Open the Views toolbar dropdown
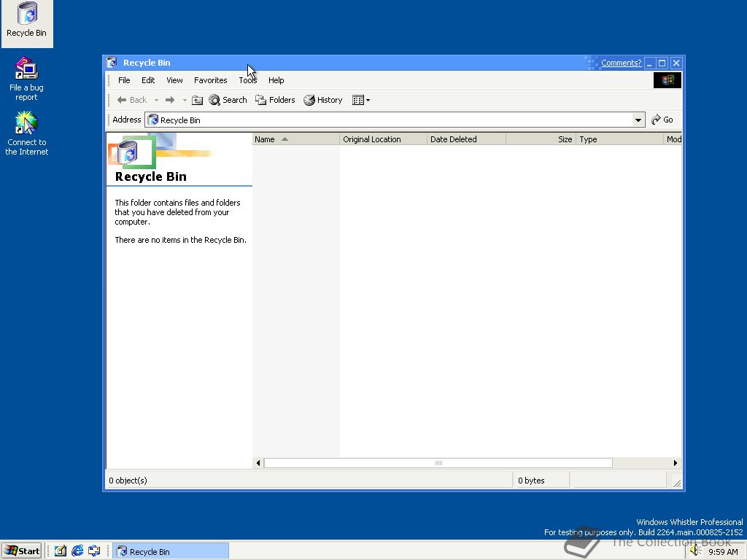The image size is (747, 560). 360,100
